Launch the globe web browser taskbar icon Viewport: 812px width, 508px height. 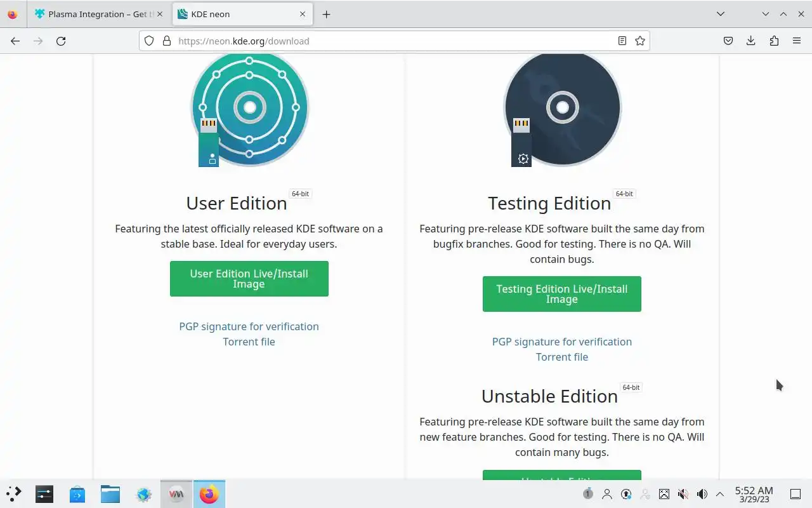(x=143, y=494)
